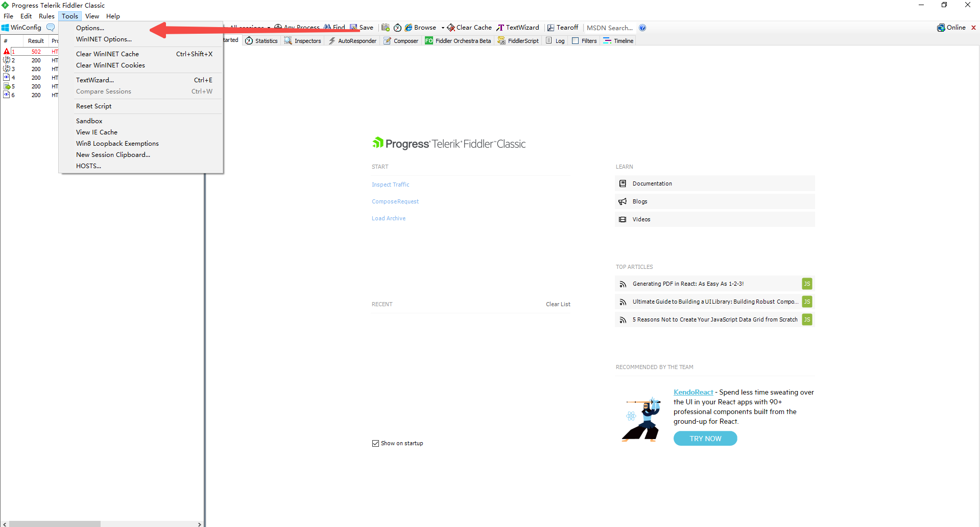Open the View menu
980x527 pixels.
[92, 16]
